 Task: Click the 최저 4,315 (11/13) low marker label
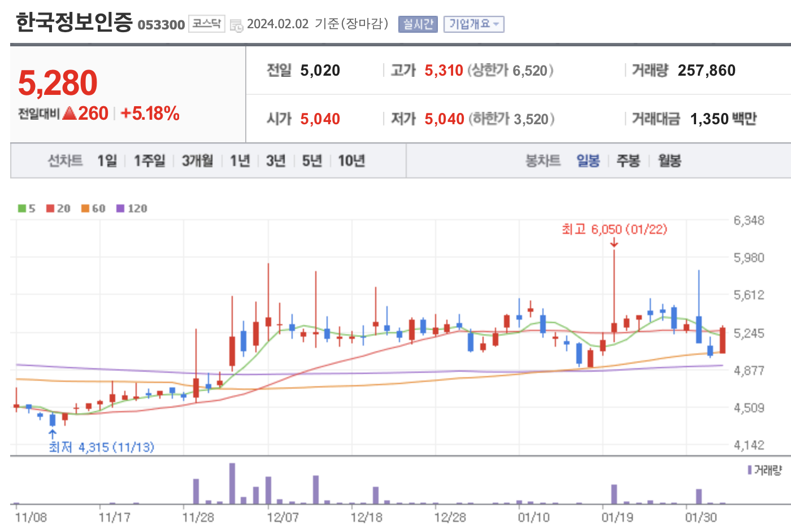[102, 447]
